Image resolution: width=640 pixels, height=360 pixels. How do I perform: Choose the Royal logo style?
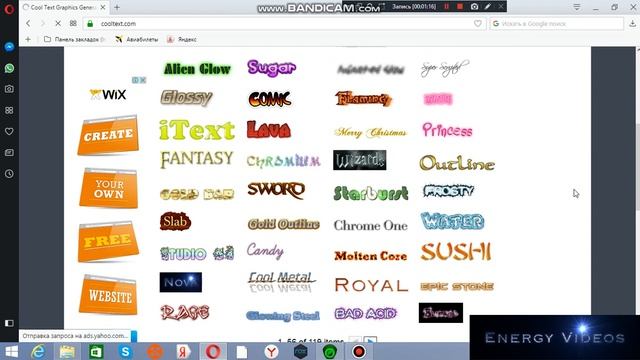coord(371,285)
